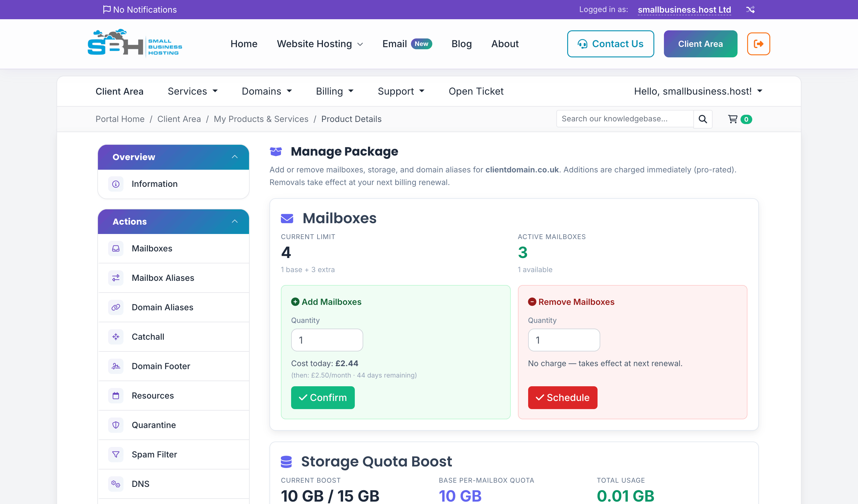Click Portal Home breadcrumb link

coord(120,119)
